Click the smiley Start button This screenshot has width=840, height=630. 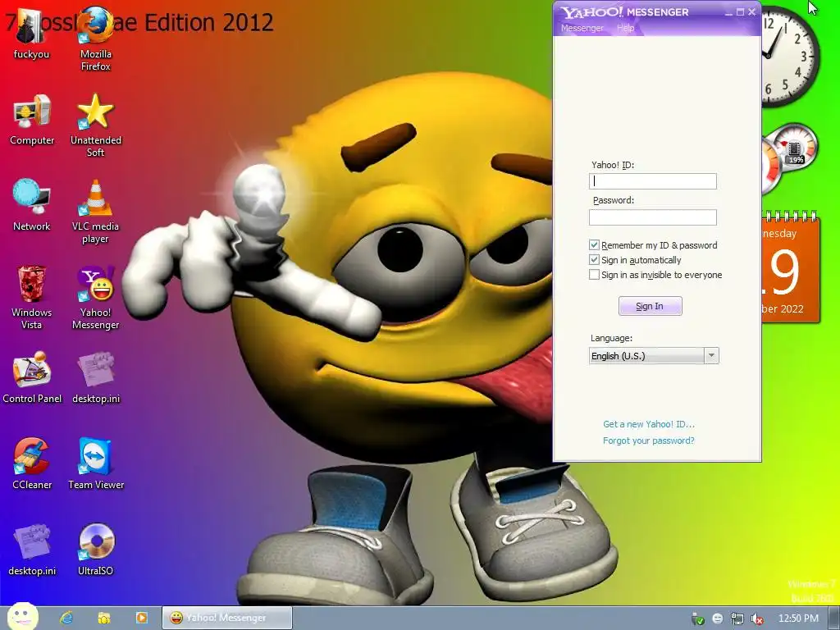22,616
